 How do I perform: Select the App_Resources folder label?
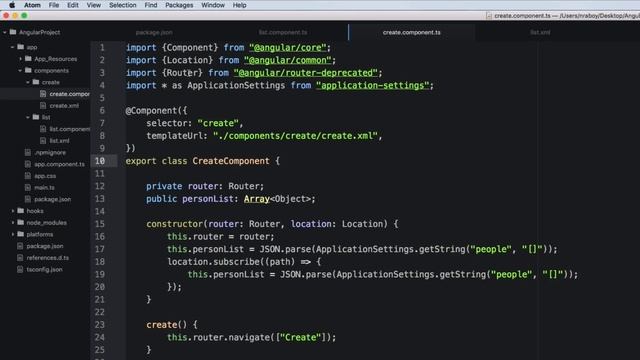click(56, 59)
